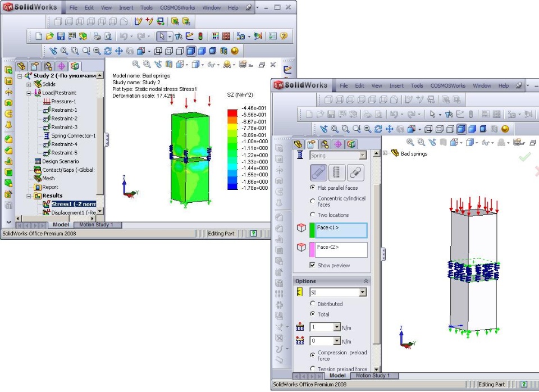The width and height of the screenshot is (539, 392).
Task: Click New document icon in Study 2 window
Action: point(39,36)
